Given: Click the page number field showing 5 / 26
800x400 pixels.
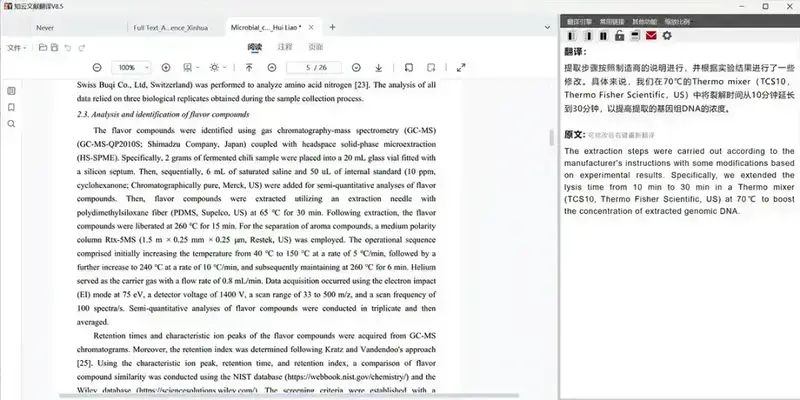Looking at the screenshot, I should [x=314, y=67].
